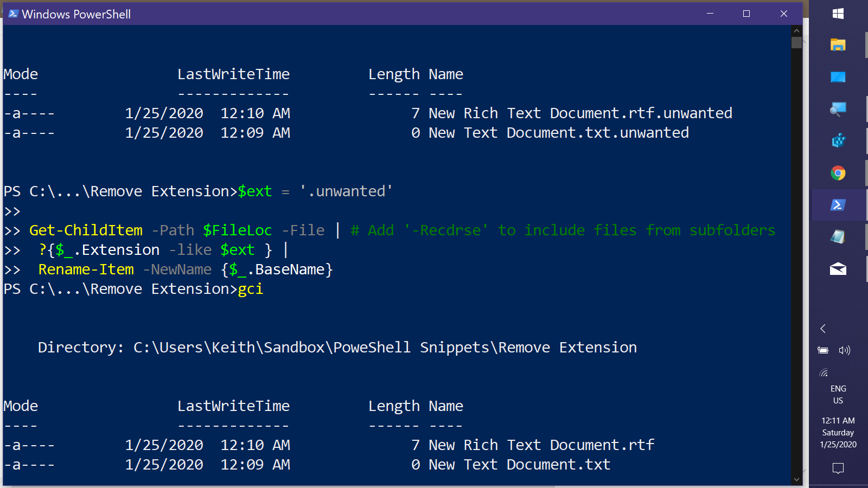This screenshot has width=868, height=488.
Task: Open the volume speaker control
Action: tap(845, 350)
